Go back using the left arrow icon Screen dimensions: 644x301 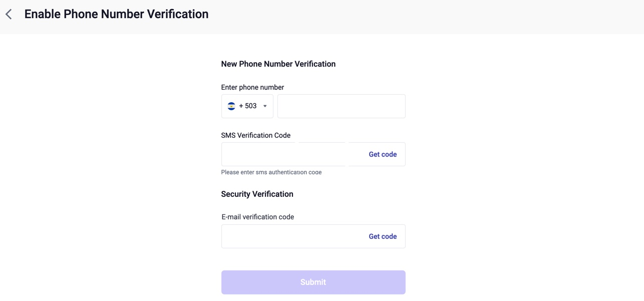tap(9, 14)
